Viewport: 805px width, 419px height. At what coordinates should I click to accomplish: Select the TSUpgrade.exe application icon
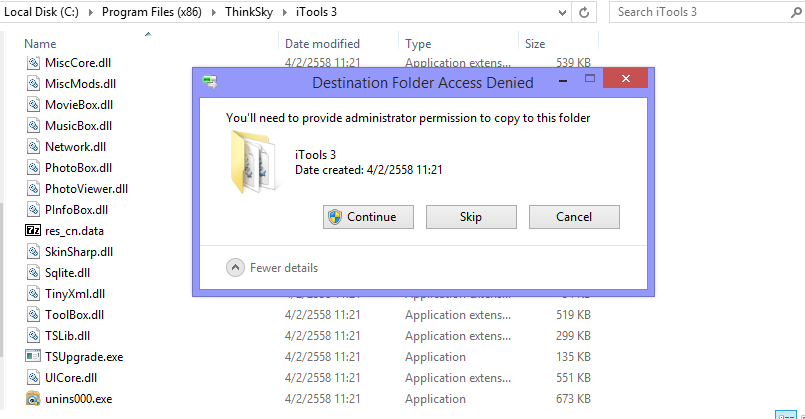(x=33, y=356)
